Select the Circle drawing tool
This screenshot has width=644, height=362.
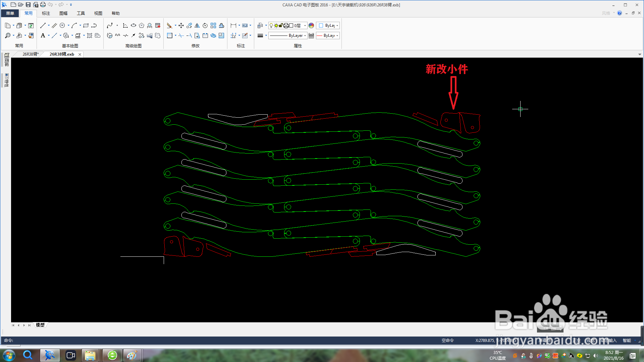pyautogui.click(x=62, y=25)
